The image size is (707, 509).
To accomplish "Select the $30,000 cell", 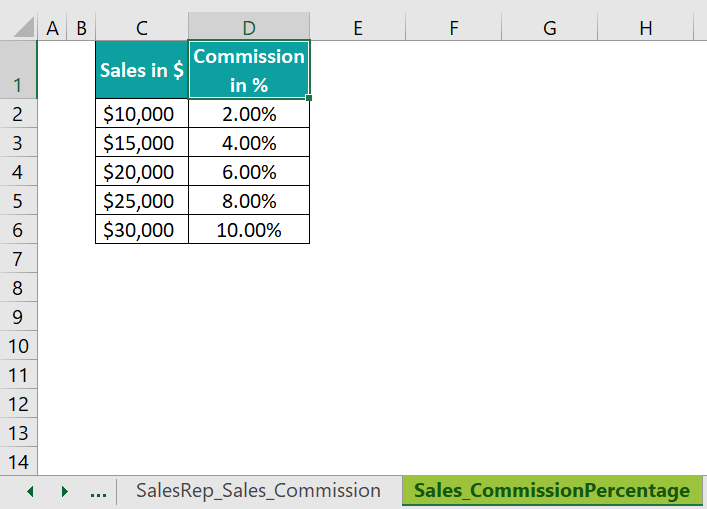I will coord(142,229).
